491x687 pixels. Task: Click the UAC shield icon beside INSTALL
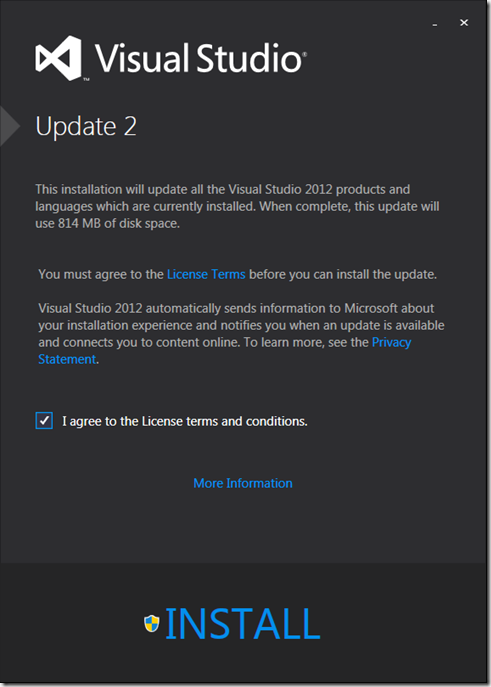[x=152, y=623]
